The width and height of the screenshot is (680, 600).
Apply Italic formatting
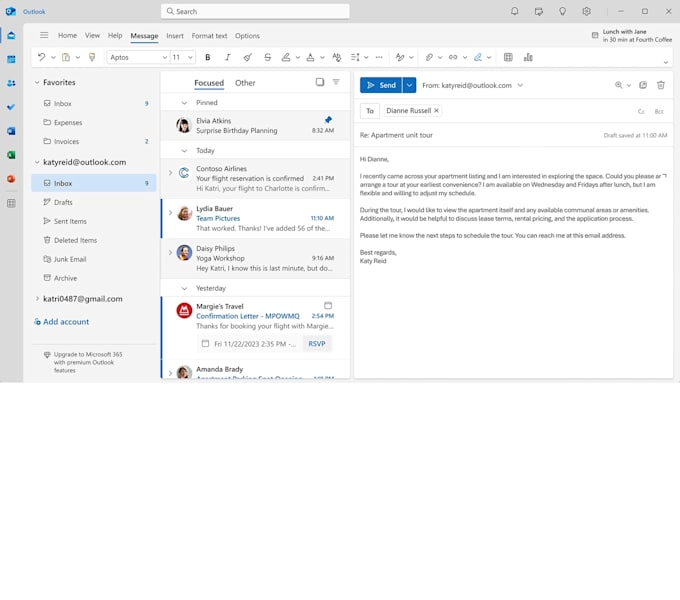(227, 57)
